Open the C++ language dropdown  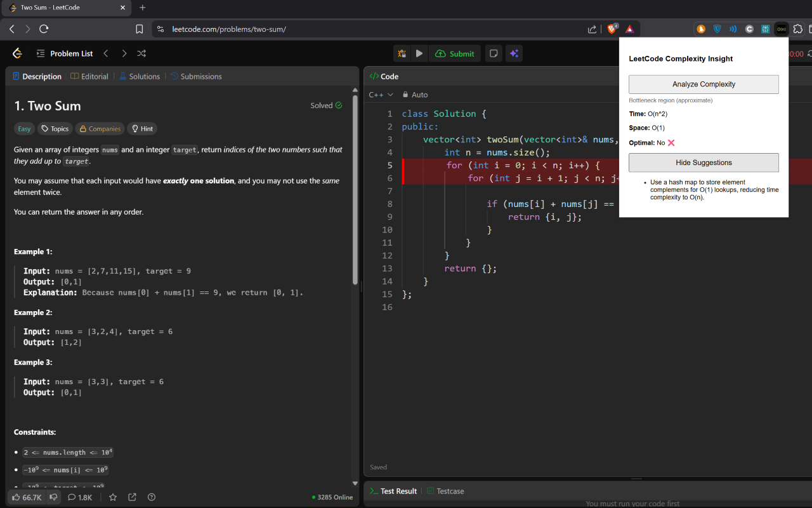click(x=381, y=95)
